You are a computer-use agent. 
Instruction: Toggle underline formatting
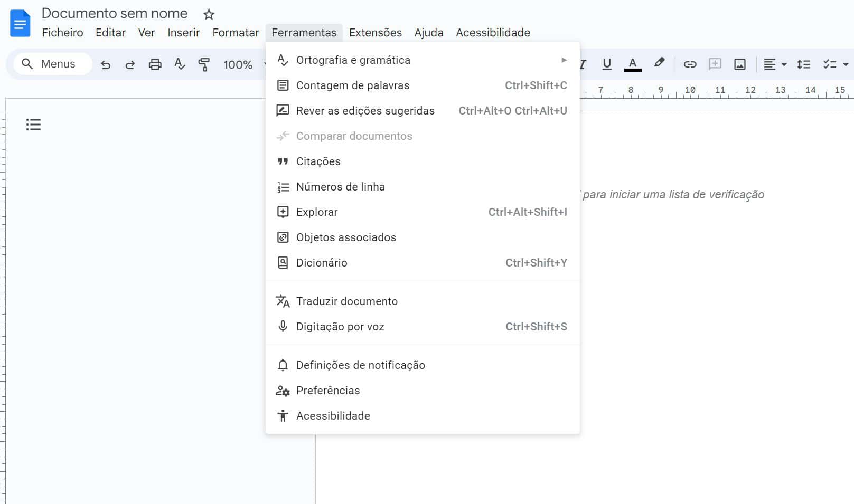click(x=606, y=64)
